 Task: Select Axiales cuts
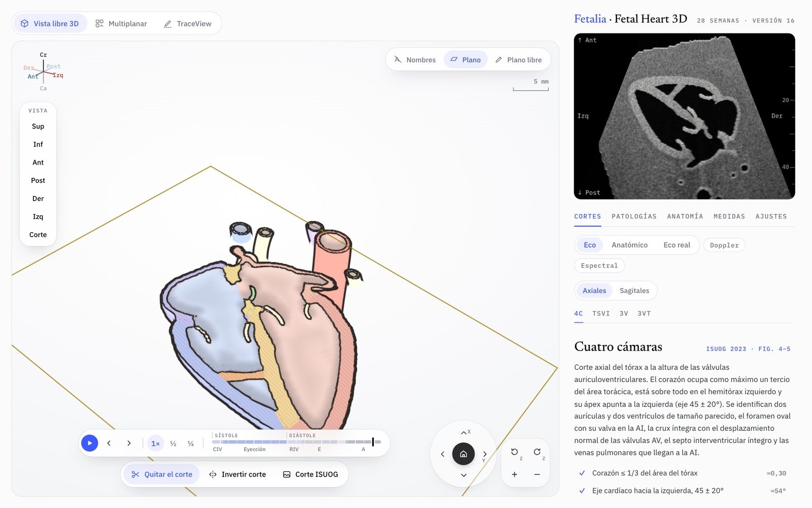(594, 291)
